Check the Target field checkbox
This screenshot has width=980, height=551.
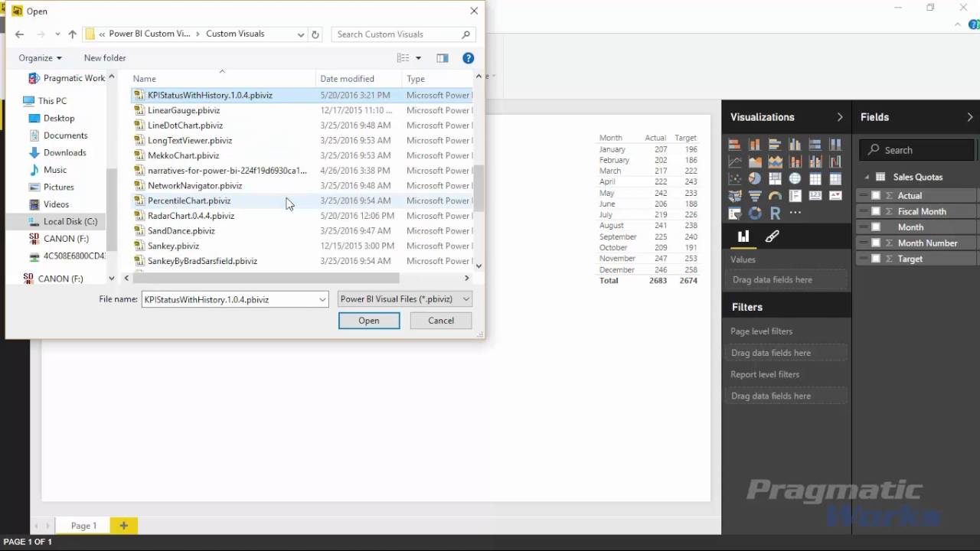(x=876, y=259)
